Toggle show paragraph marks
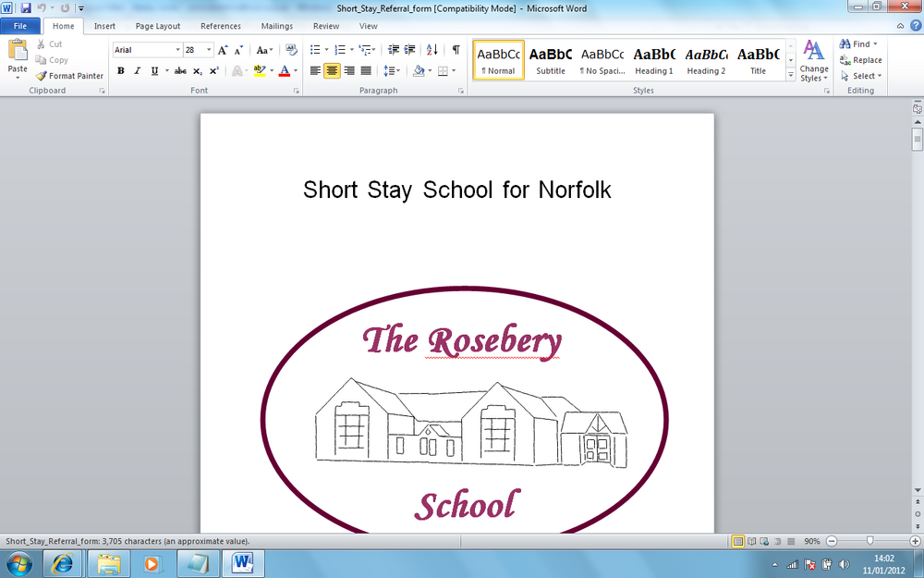Screen dimensions: 924x578 click(456, 50)
